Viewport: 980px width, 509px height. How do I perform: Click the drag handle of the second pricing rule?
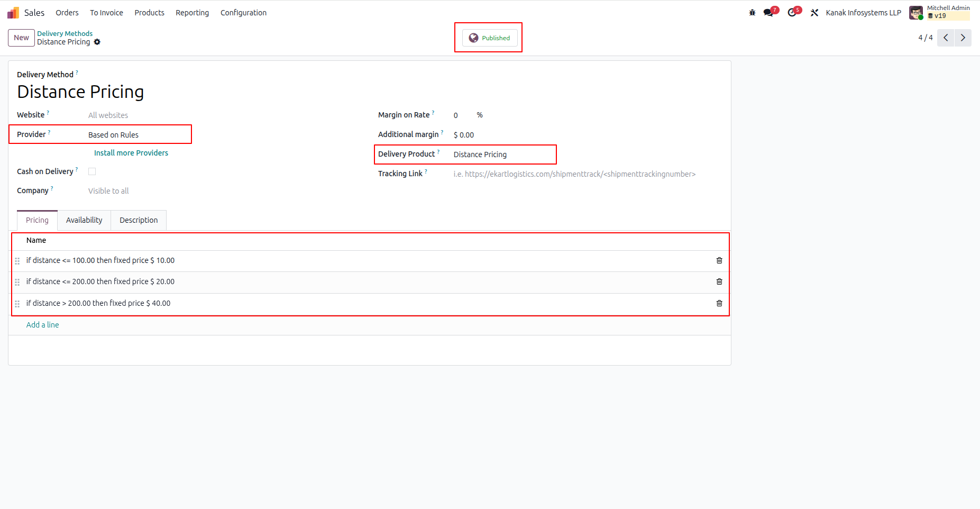coord(17,282)
